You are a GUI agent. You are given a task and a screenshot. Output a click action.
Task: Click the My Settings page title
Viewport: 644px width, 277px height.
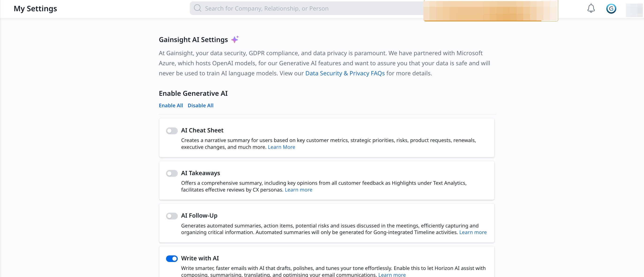pos(35,8)
